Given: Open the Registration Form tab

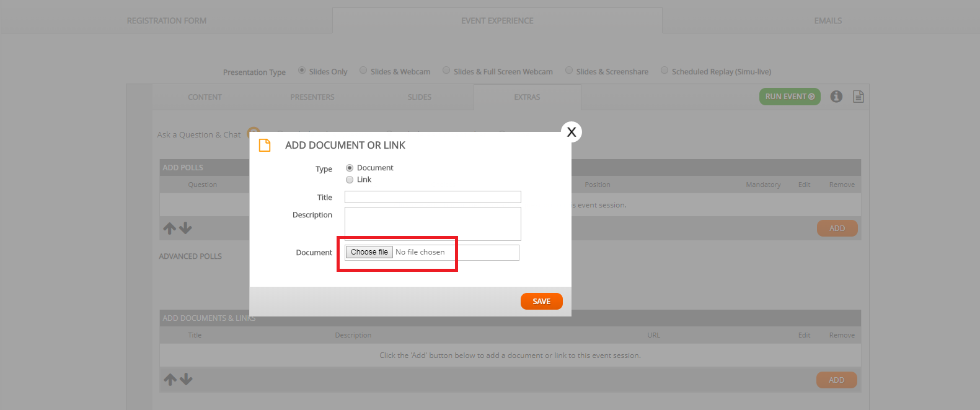Looking at the screenshot, I should (167, 20).
